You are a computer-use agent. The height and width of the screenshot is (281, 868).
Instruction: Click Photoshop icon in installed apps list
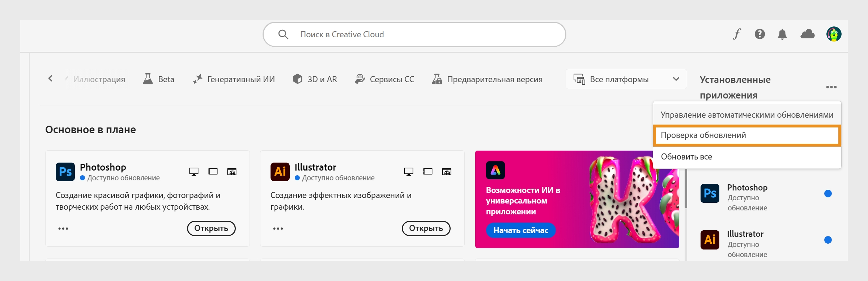pos(710,193)
